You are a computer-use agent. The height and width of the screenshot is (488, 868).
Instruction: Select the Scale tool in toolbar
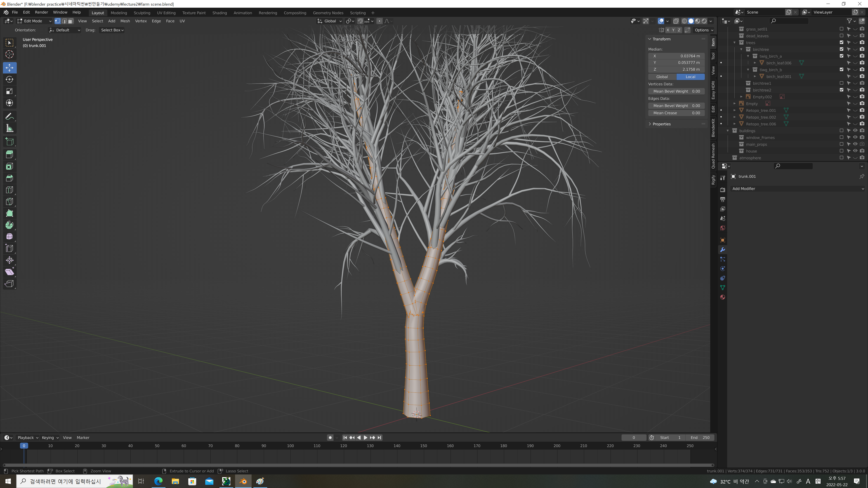pyautogui.click(x=9, y=91)
